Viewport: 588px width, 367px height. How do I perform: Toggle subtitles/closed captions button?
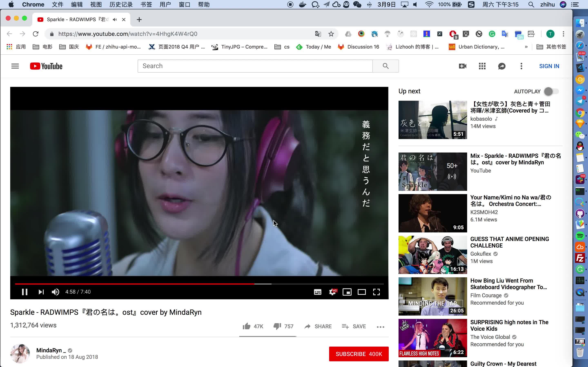pos(317,292)
